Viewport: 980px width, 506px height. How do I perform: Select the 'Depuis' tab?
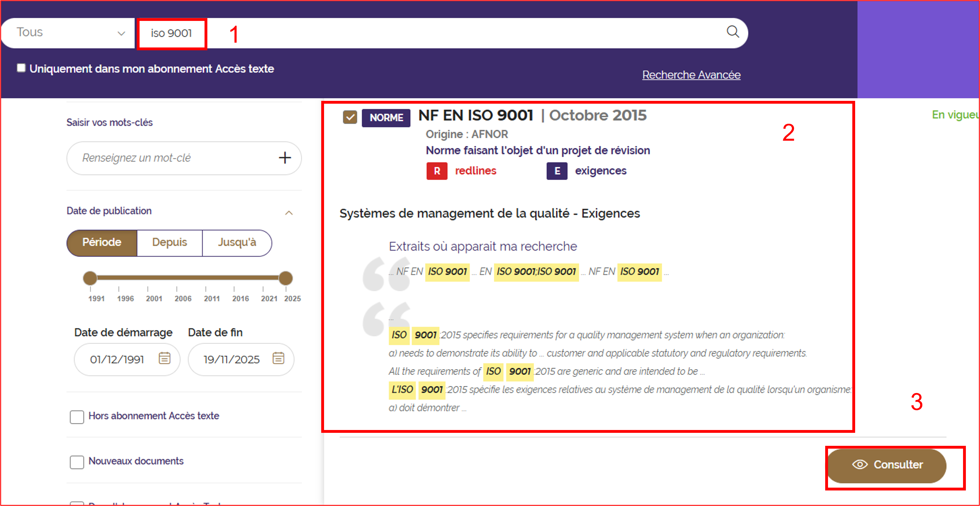(169, 243)
